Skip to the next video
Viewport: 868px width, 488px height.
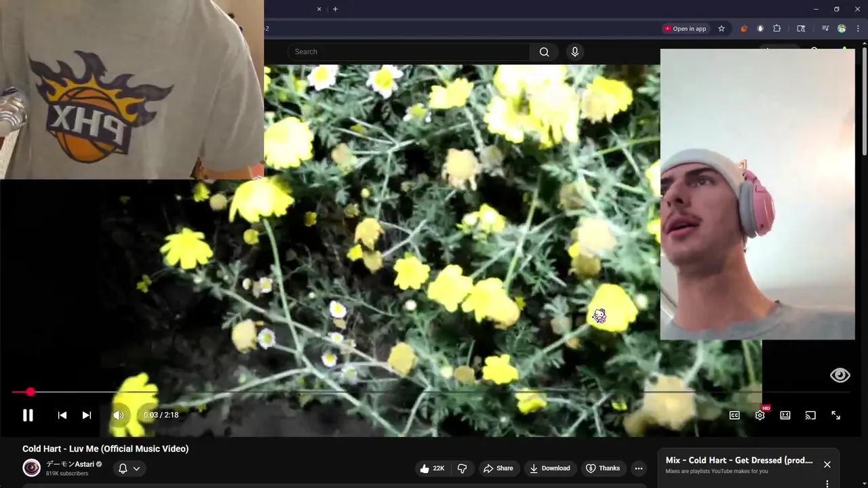pos(87,415)
